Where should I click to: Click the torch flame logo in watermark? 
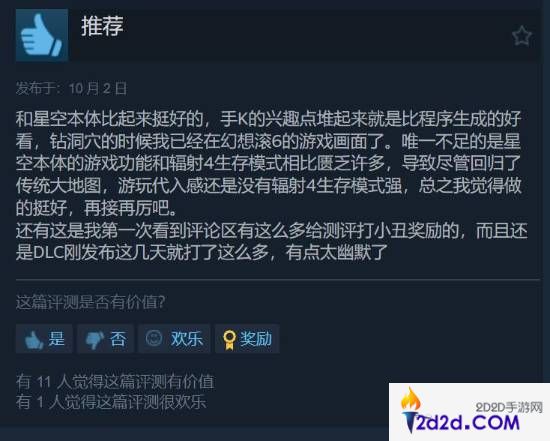(x=411, y=410)
